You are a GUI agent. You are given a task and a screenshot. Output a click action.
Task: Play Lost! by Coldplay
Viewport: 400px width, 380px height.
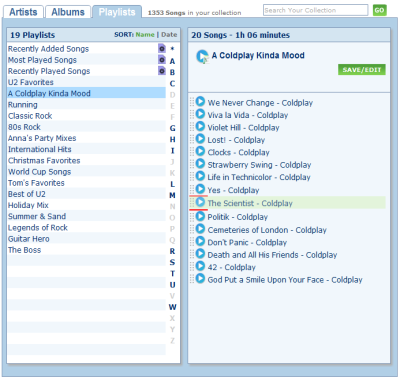(200, 139)
